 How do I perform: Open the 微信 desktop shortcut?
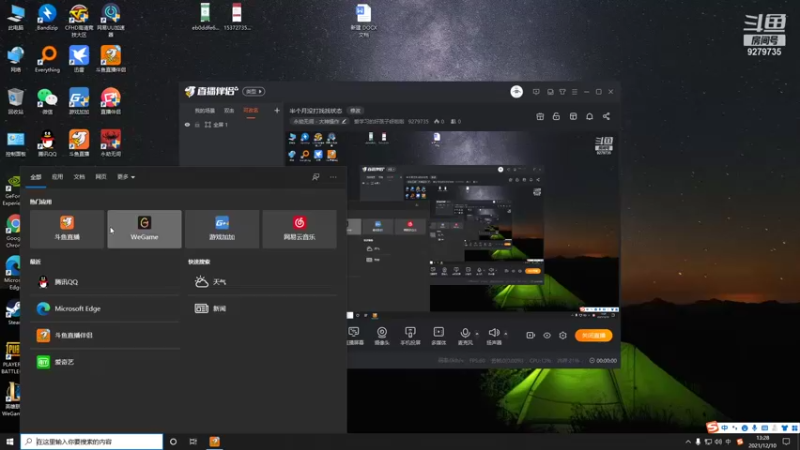[47, 101]
